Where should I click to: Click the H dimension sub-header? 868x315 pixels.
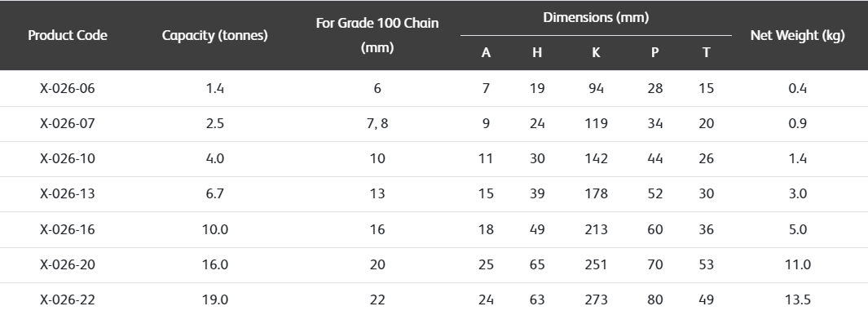[x=537, y=53]
